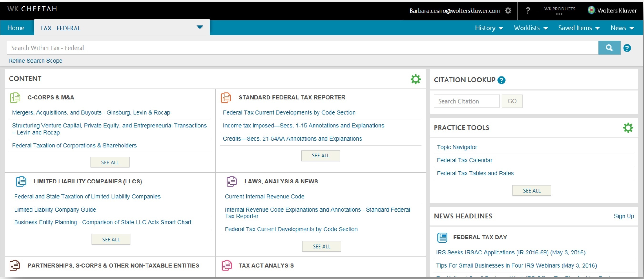The height and width of the screenshot is (279, 644).
Task: Click the Tax Act Analysis icon
Action: (x=227, y=265)
